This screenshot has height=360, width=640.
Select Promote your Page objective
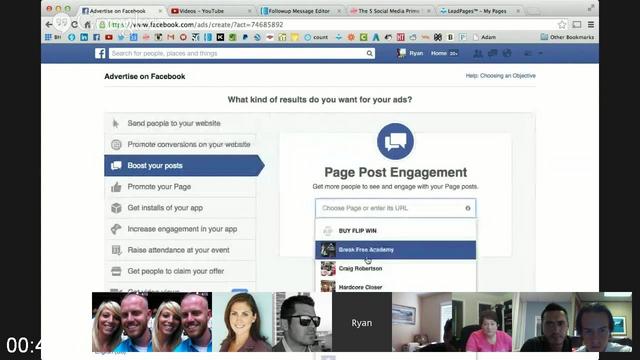pos(180,187)
